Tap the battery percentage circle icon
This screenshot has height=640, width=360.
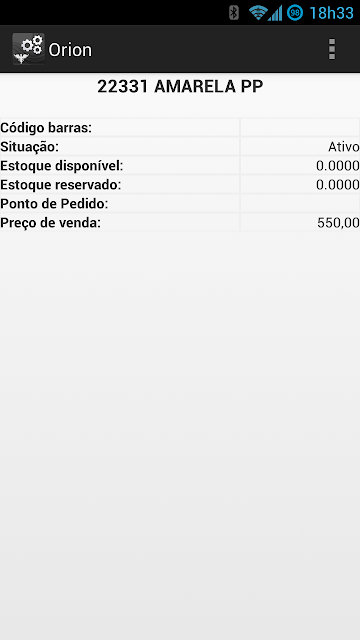[x=295, y=13]
